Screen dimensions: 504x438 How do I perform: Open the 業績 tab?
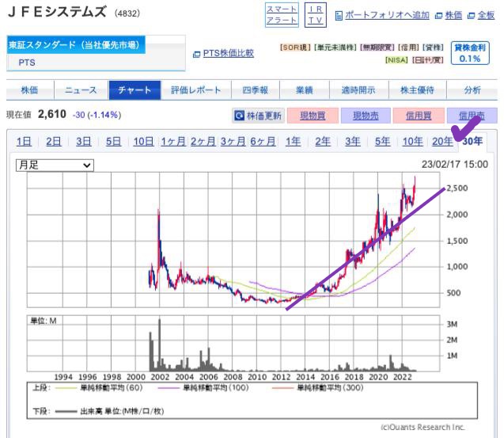tap(304, 90)
